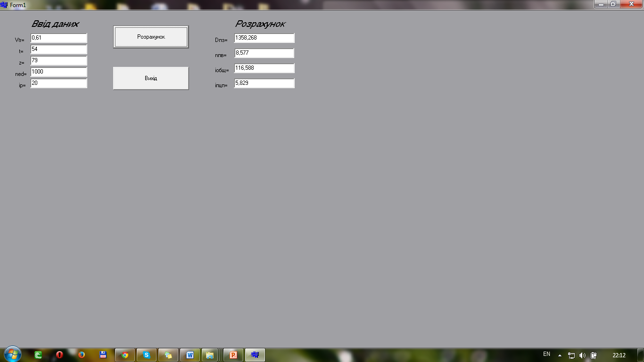Viewport: 644px width, 362px height.
Task: Click the EN language indicator
Action: coord(547,354)
